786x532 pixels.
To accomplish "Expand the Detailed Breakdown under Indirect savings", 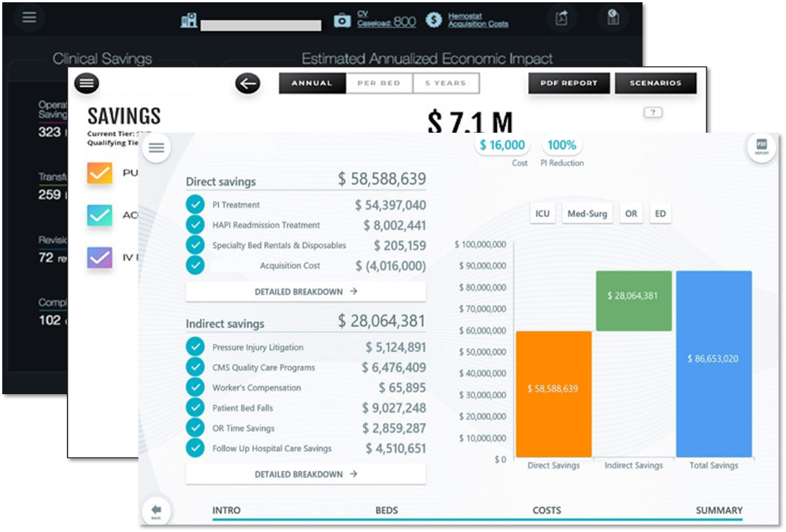I will (306, 474).
